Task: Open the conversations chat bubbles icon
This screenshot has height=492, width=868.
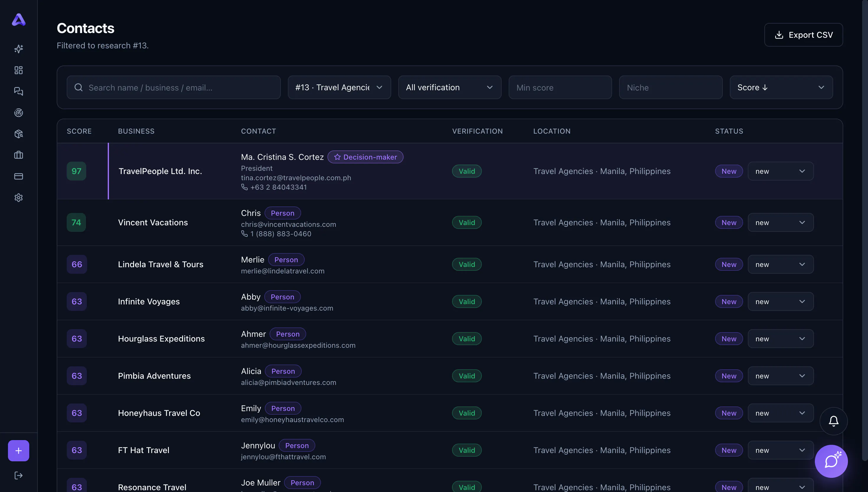Action: click(19, 91)
